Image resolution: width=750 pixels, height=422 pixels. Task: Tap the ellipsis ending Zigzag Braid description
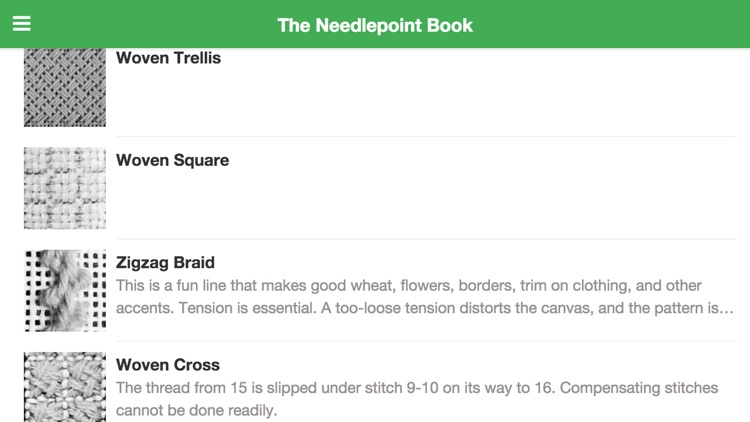click(x=728, y=309)
